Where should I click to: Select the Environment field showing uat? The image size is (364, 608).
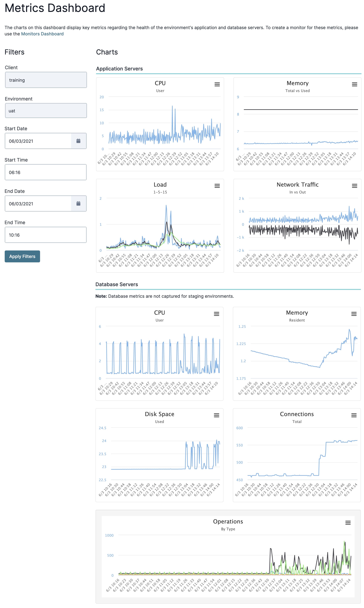(x=46, y=110)
